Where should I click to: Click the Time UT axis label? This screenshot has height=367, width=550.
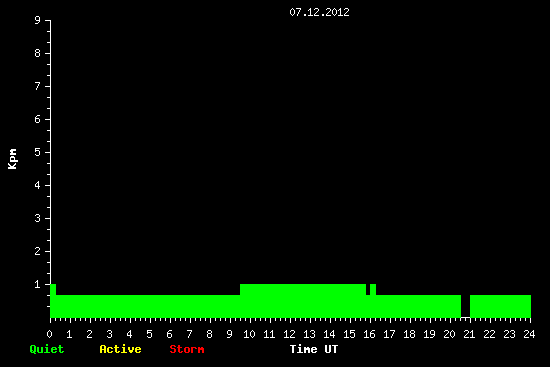pos(314,349)
